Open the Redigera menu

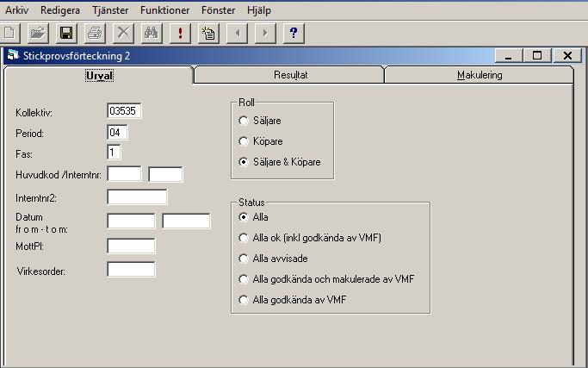(x=60, y=10)
